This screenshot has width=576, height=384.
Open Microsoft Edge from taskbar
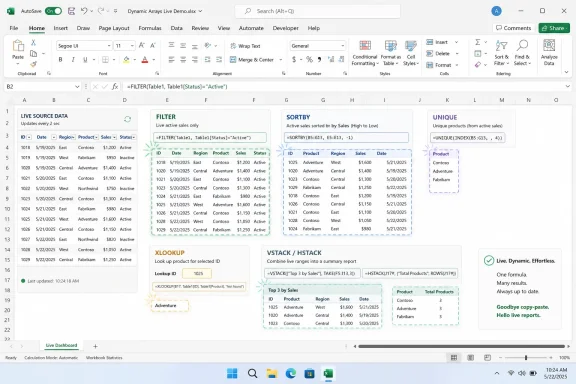[291, 374]
